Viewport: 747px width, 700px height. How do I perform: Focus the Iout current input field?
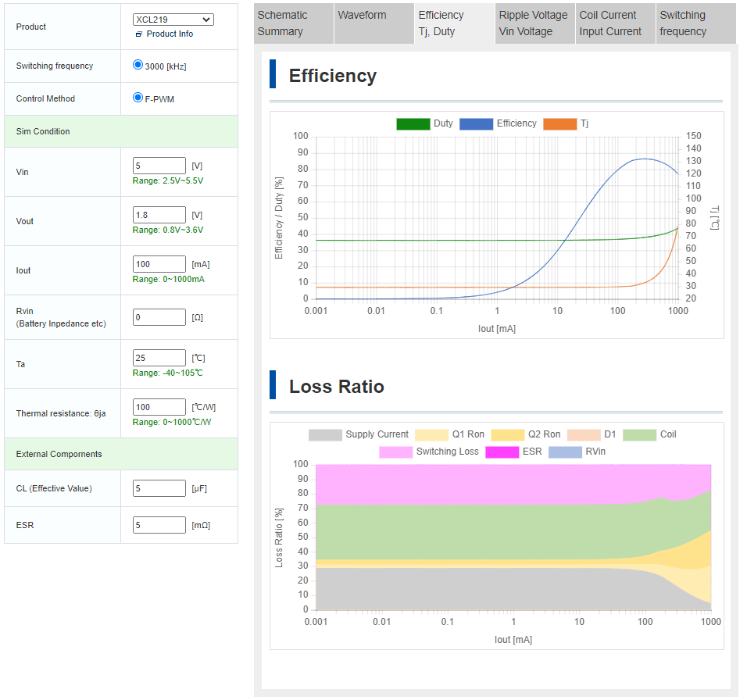tap(159, 264)
